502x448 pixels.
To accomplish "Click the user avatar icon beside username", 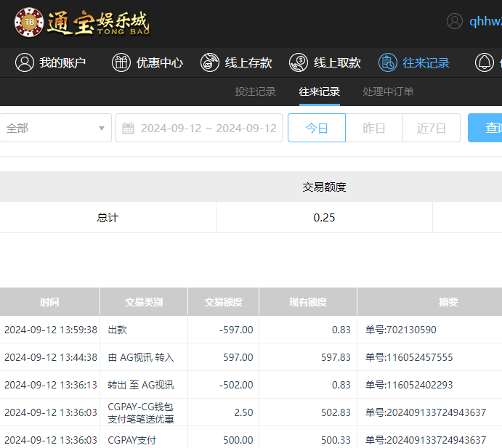I will pyautogui.click(x=455, y=21).
